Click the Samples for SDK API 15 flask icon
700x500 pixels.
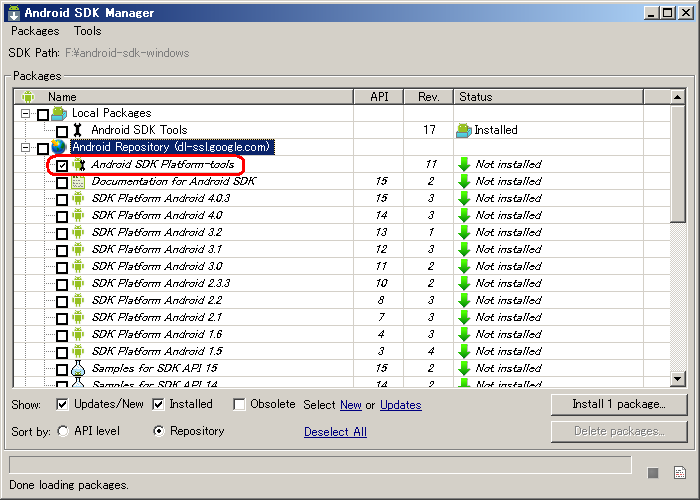click(x=78, y=368)
